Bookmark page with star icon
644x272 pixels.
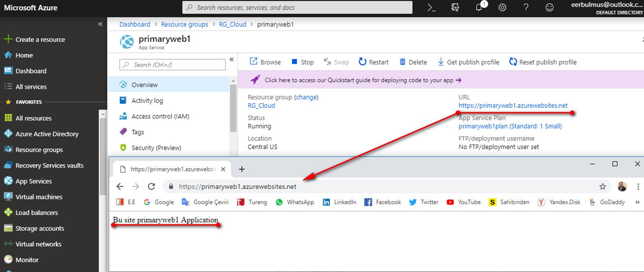(603, 187)
